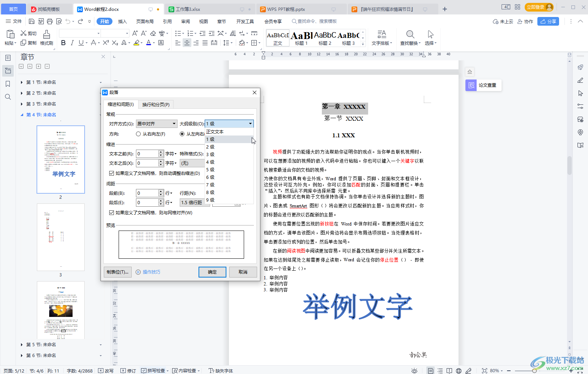
Task: Click the Cut icon
Action: tap(29, 33)
